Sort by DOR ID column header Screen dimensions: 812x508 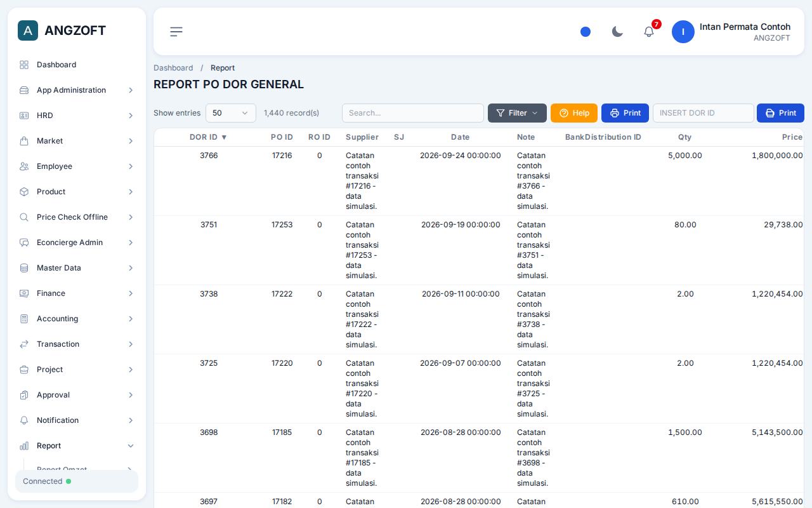208,137
